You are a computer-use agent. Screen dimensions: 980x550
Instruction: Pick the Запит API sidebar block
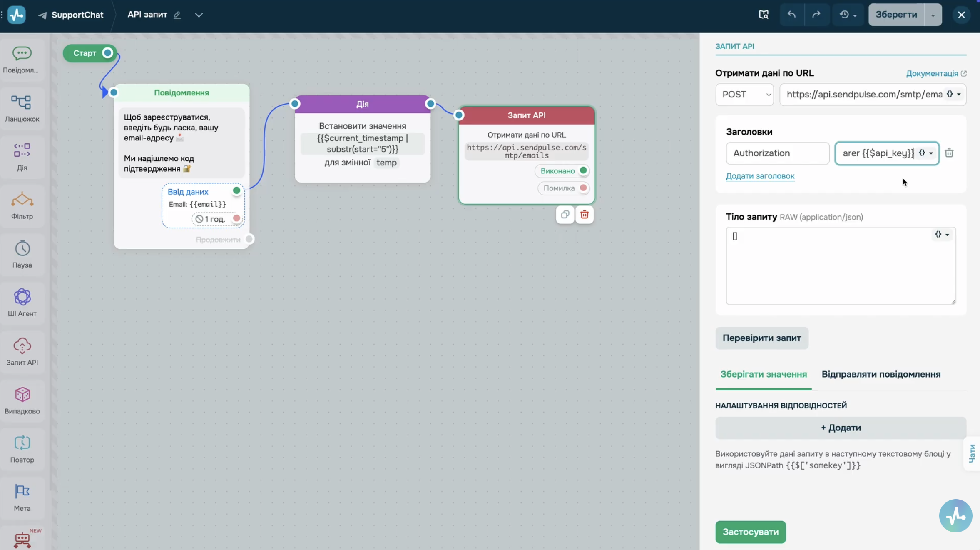(x=22, y=352)
